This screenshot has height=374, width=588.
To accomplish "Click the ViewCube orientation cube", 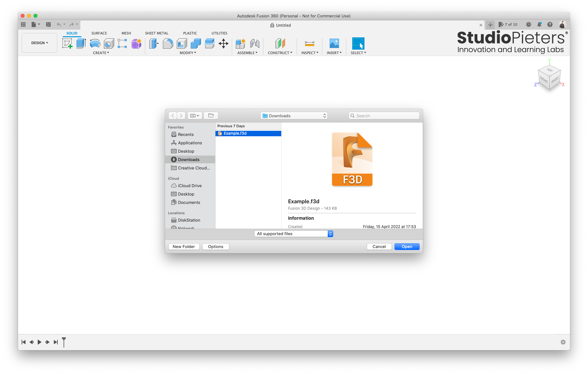I will [549, 77].
